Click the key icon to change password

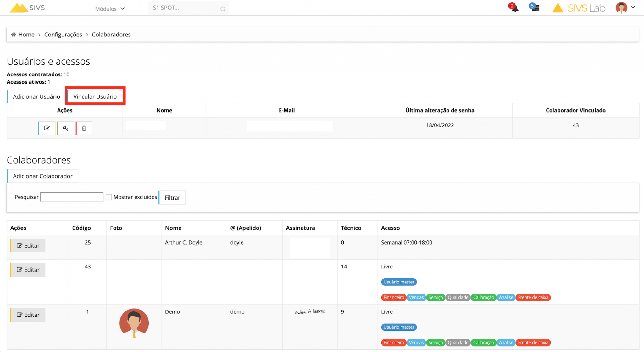tap(65, 128)
